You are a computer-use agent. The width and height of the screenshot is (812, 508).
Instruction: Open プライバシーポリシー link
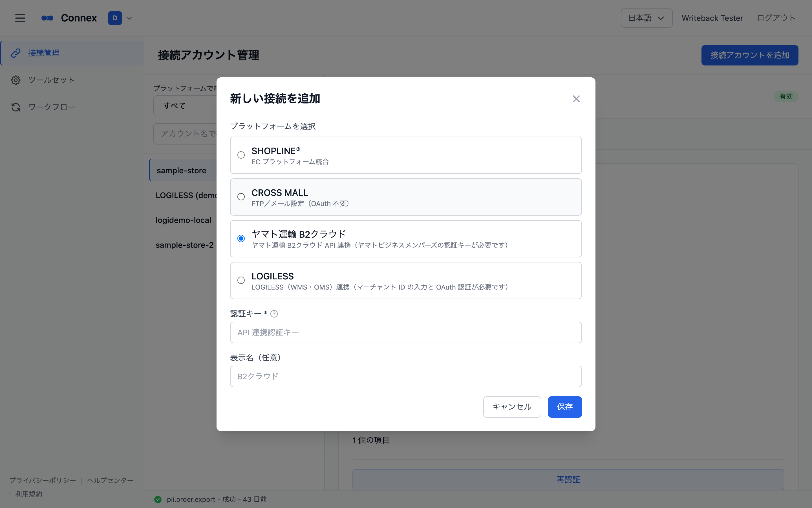pyautogui.click(x=43, y=480)
